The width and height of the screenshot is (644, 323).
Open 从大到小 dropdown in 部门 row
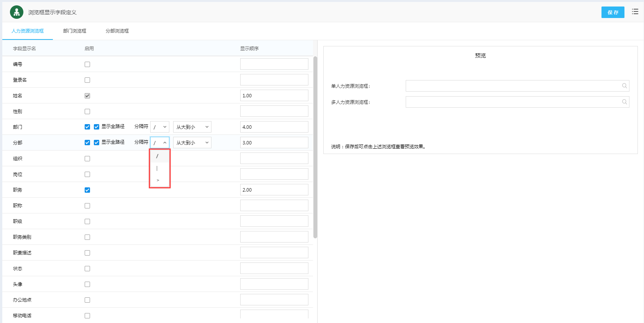click(192, 127)
